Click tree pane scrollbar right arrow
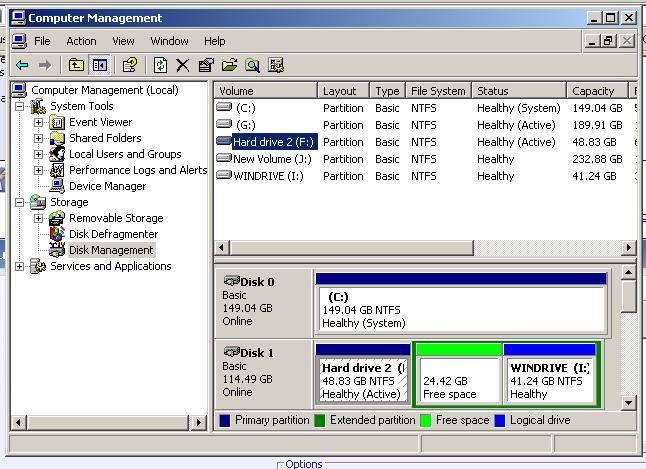 pos(199,422)
